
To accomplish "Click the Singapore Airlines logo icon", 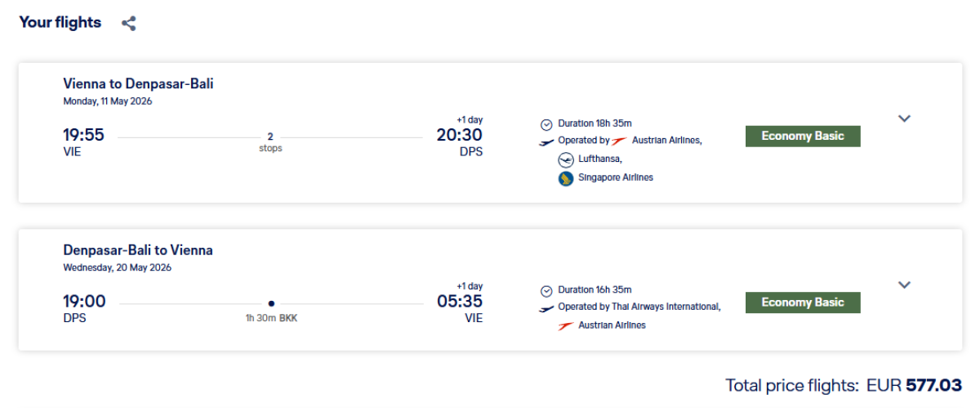I will click(x=565, y=178).
